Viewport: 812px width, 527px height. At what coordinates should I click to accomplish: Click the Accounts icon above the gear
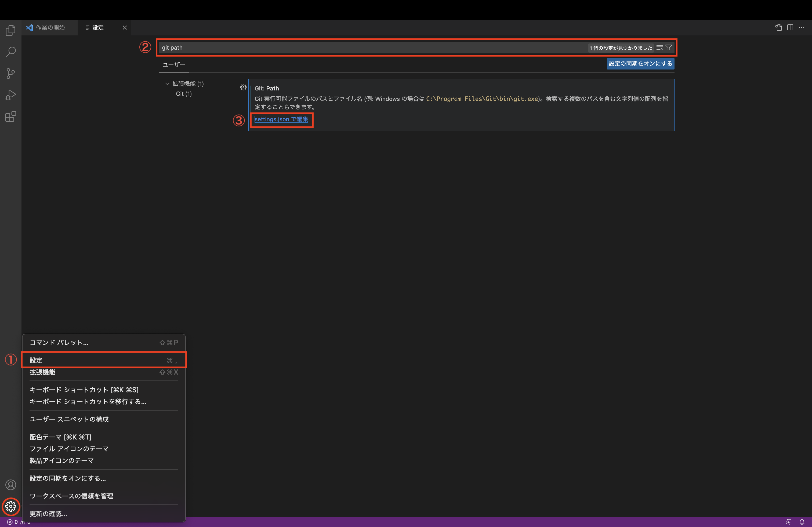(10, 485)
